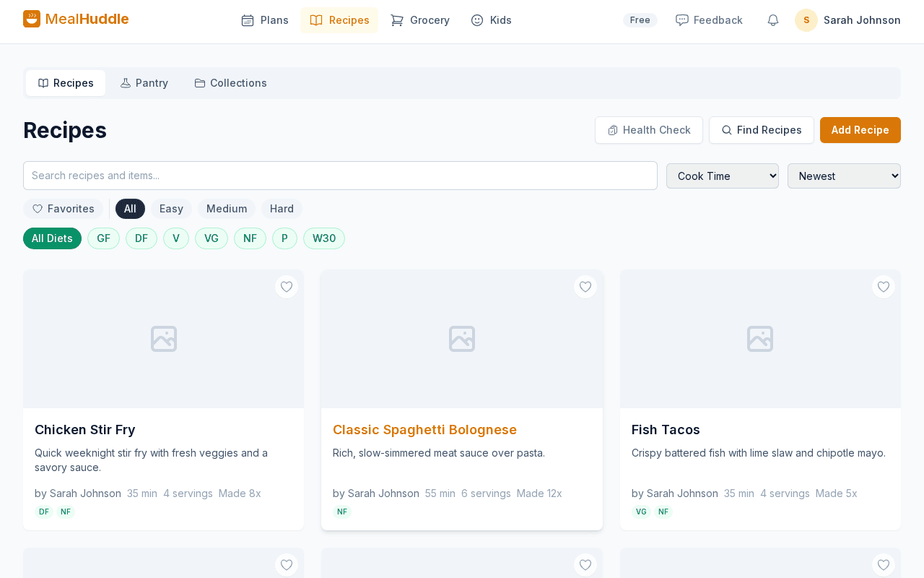Select the All Diets filter chip

[52, 238]
